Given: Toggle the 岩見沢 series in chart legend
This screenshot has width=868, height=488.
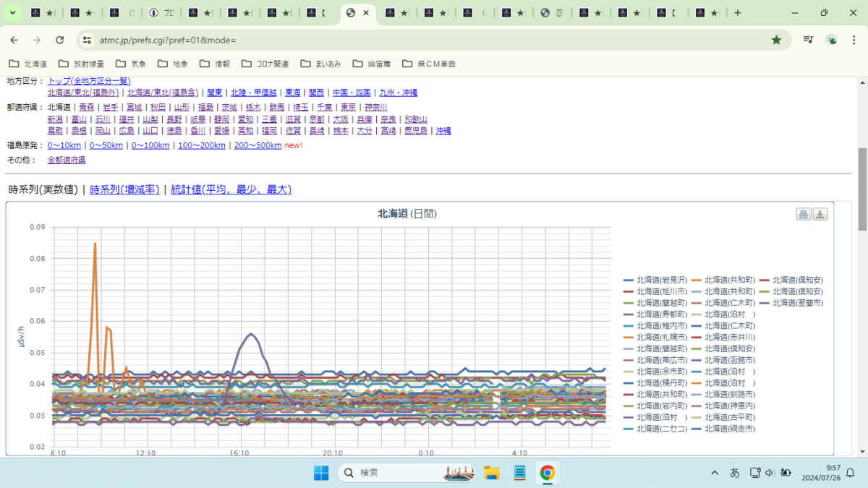Looking at the screenshot, I should [x=655, y=280].
